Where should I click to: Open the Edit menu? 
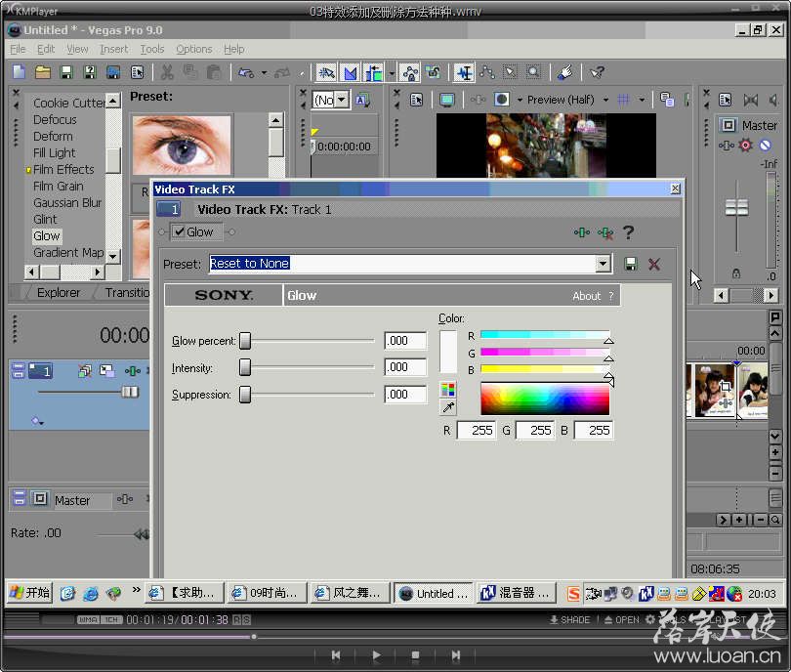pyautogui.click(x=45, y=49)
